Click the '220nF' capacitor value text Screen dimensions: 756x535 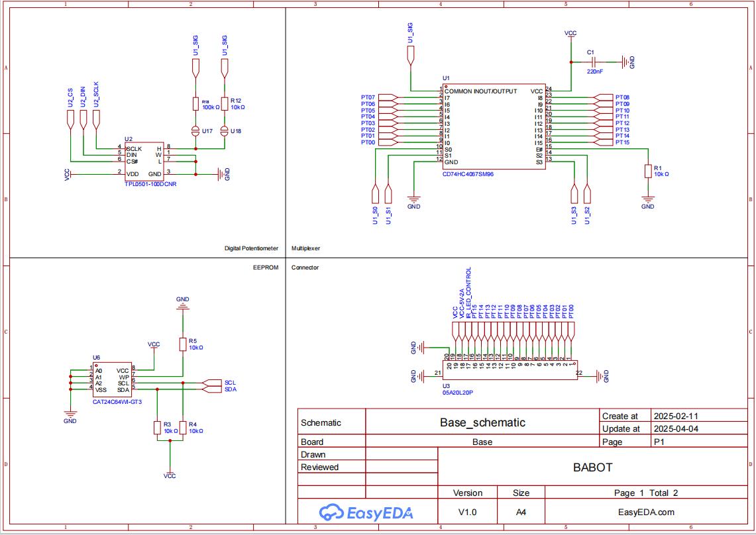click(594, 72)
